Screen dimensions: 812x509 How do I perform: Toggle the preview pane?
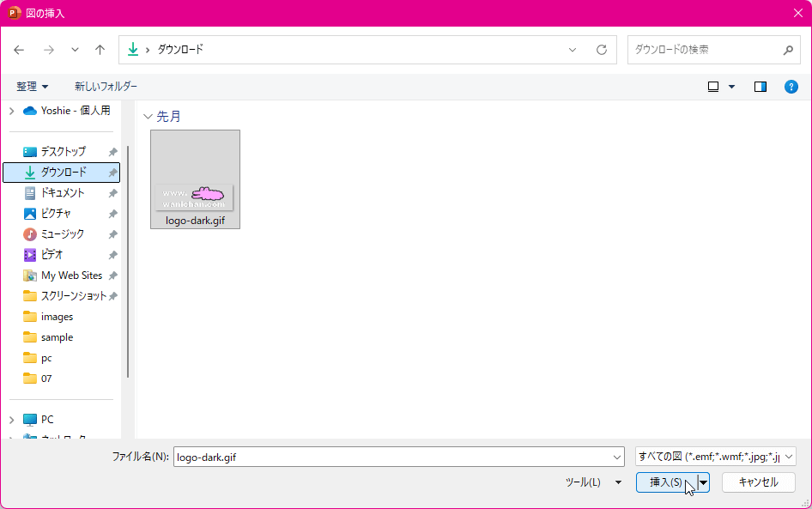760,87
